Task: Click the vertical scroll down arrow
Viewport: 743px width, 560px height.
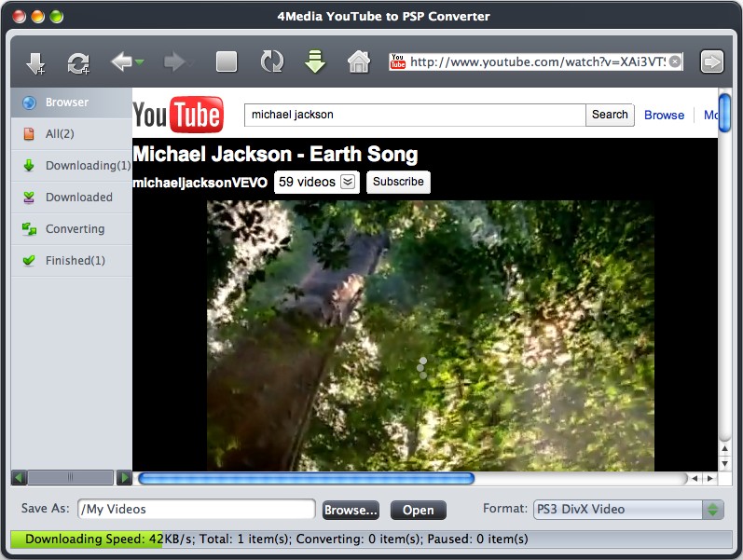Action: pyautogui.click(x=724, y=463)
